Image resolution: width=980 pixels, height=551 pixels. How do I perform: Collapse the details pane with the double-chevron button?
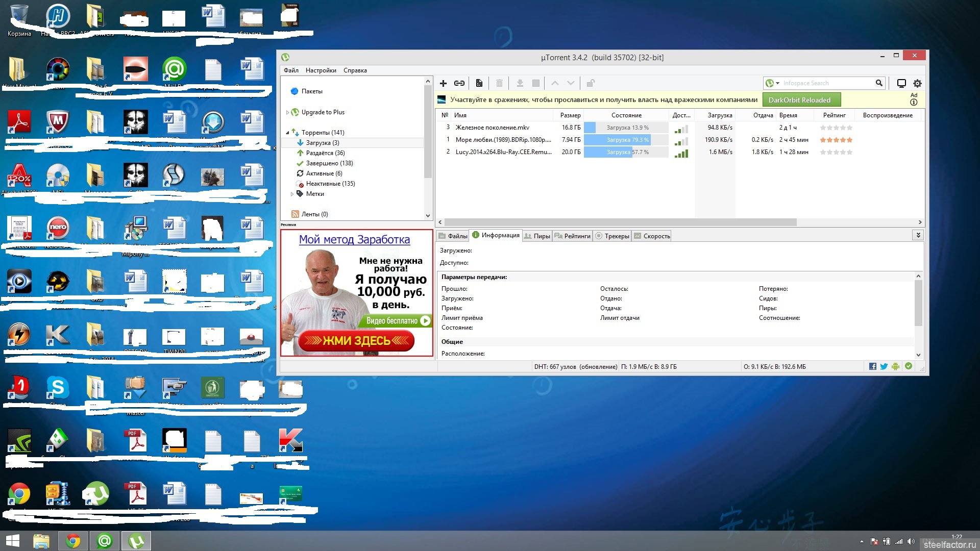[x=918, y=235]
